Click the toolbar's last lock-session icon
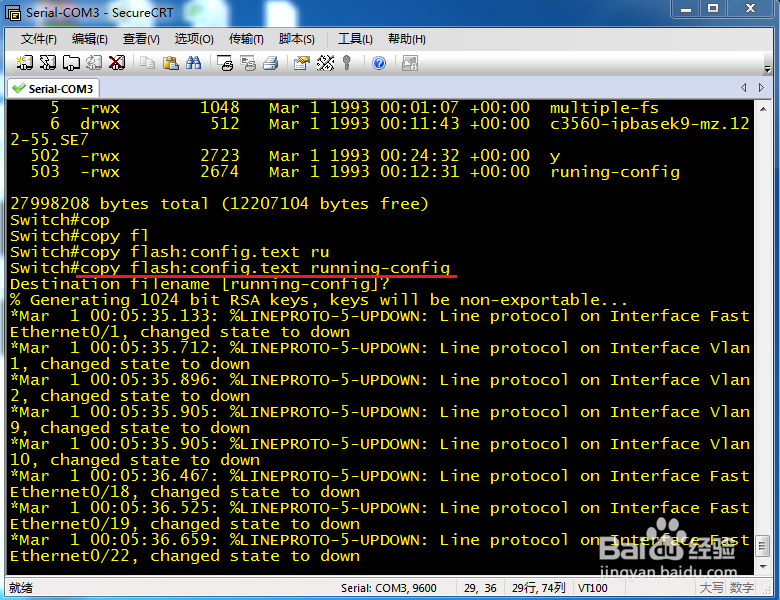 (x=410, y=63)
